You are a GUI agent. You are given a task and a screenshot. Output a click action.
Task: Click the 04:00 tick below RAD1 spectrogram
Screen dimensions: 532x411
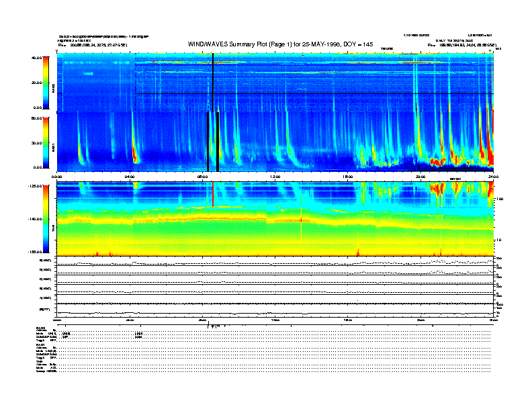[130, 177]
